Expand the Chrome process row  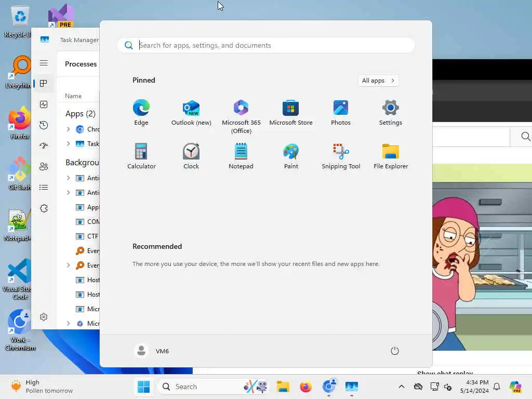click(68, 129)
